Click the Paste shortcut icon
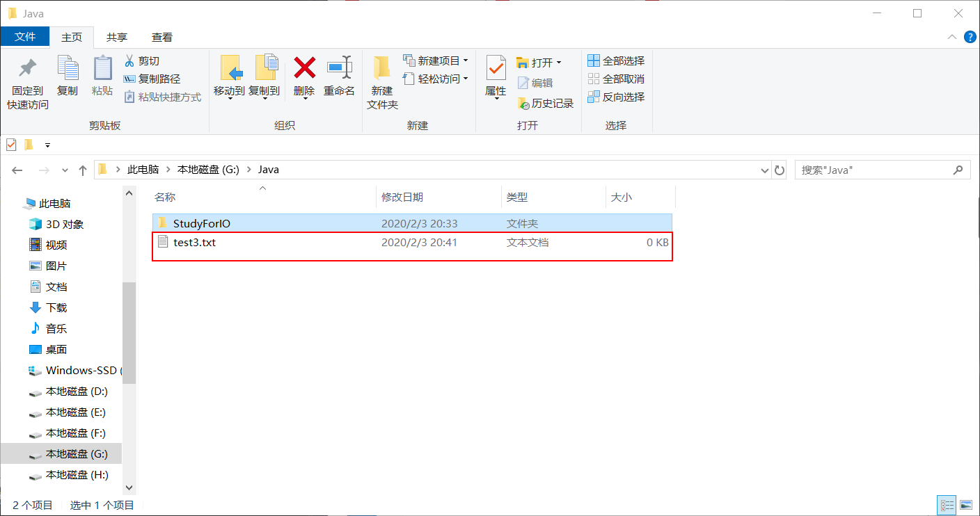 coord(129,97)
